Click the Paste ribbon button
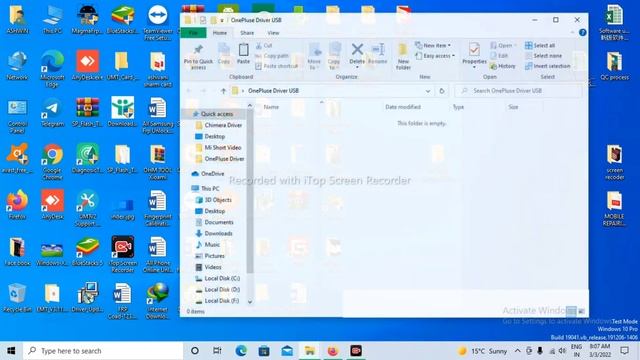The height and width of the screenshot is (360, 640). coord(243,54)
